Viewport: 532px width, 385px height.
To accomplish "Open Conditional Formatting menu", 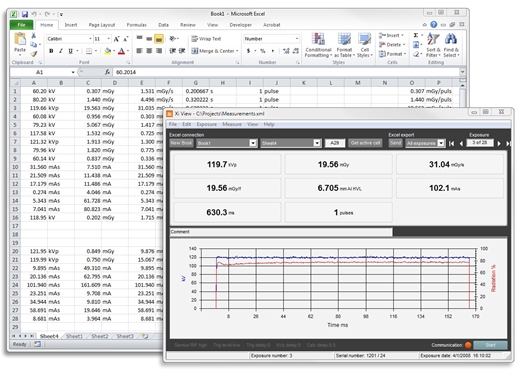I will 318,45.
